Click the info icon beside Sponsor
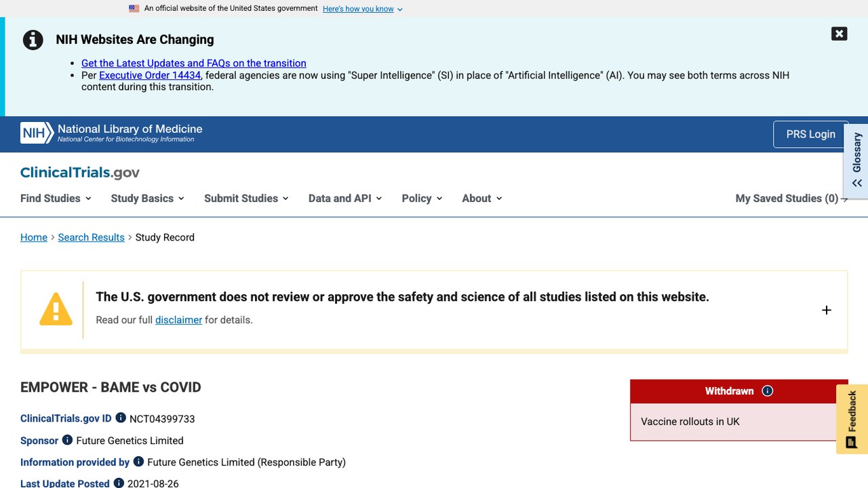This screenshot has height=488, width=868. tap(67, 440)
